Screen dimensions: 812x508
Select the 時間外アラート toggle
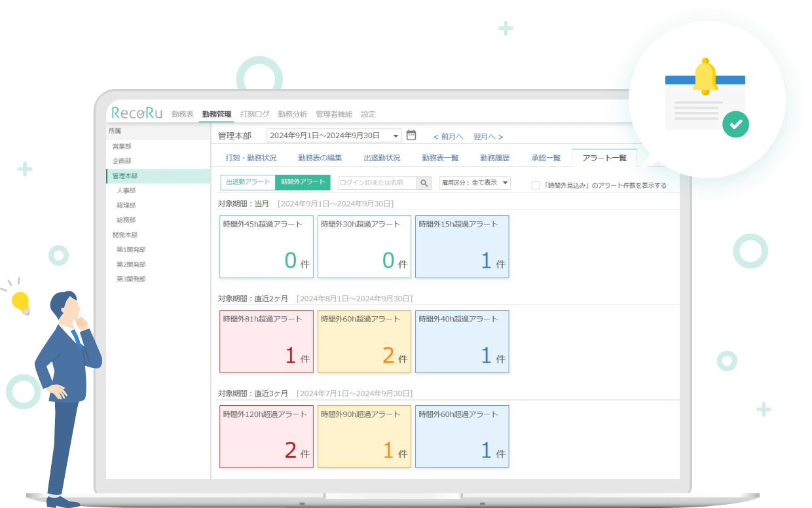(x=303, y=182)
